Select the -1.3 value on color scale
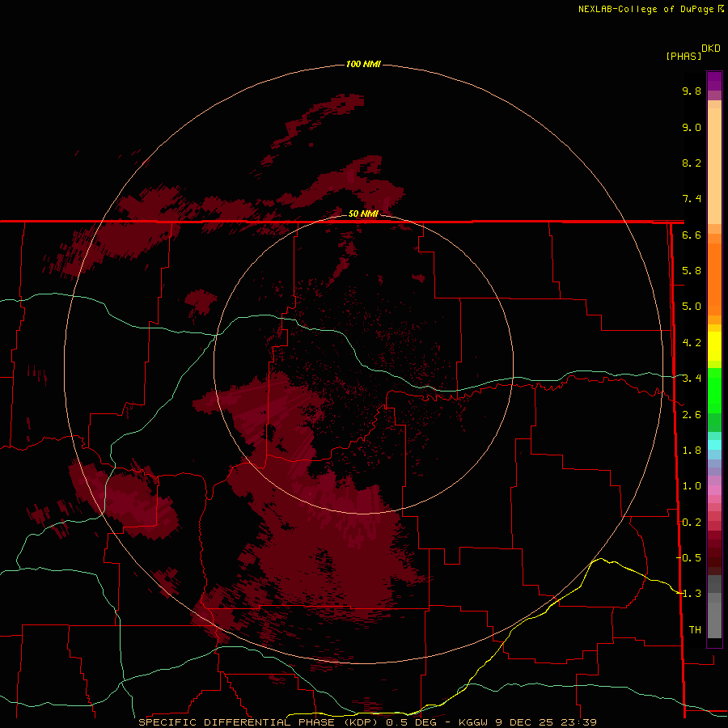The height and width of the screenshot is (728, 728). (688, 594)
